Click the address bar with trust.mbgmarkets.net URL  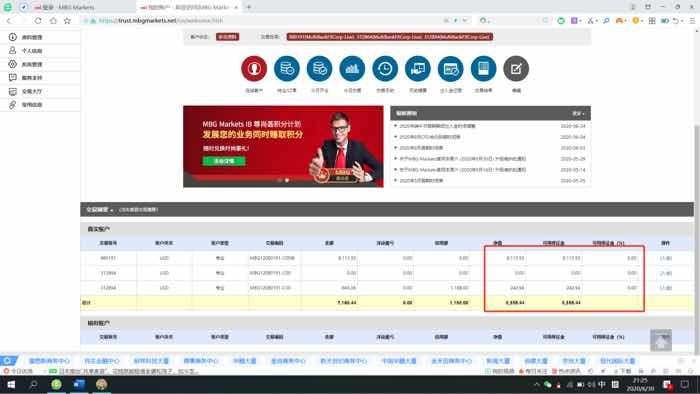pos(268,21)
